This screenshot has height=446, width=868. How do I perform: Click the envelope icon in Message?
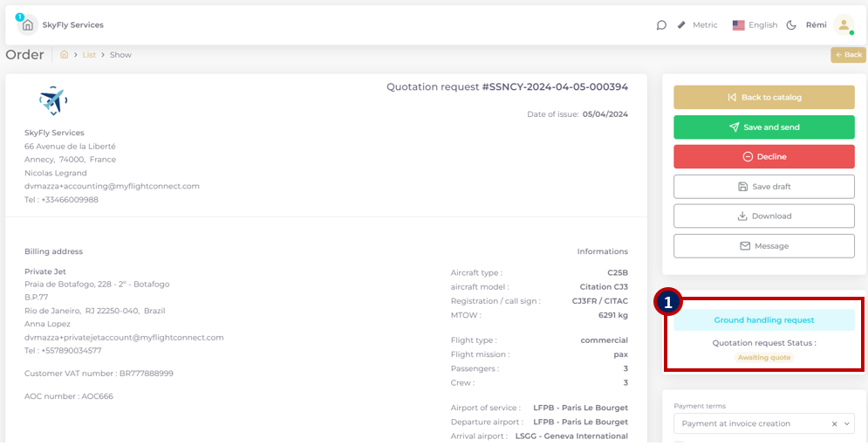(745, 246)
